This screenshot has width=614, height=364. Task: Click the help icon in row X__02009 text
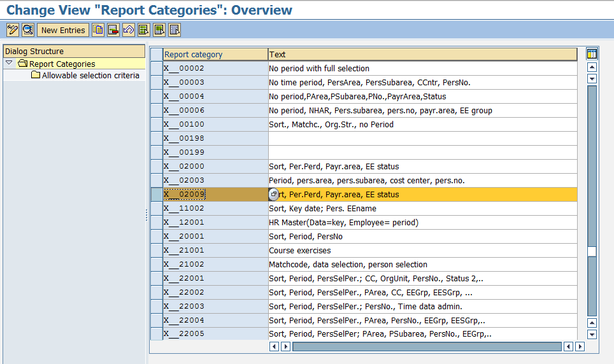(274, 194)
